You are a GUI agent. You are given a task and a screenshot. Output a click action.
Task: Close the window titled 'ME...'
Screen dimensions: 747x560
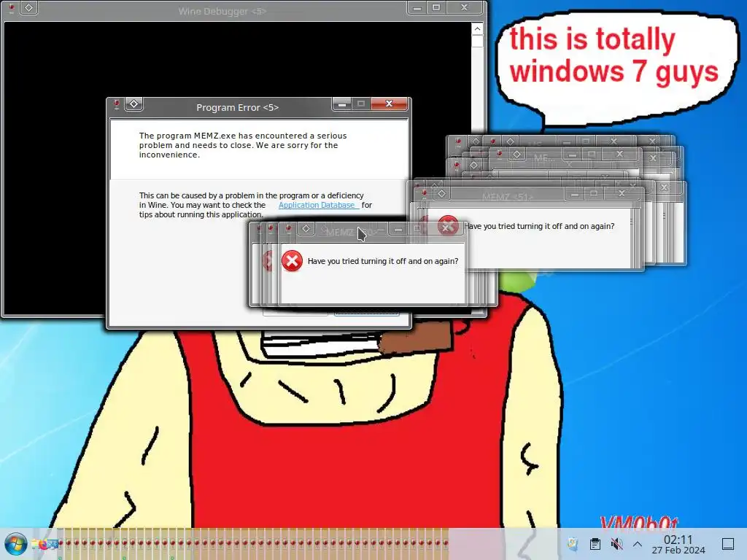[x=619, y=155]
